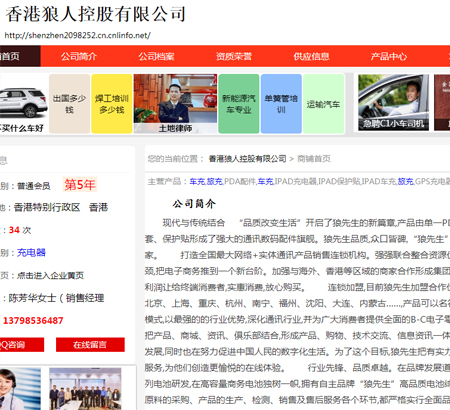Image resolution: width=450 pixels, height=410 pixels.
Task: Open the 公司简介 navigation tab
Action: click(79, 56)
